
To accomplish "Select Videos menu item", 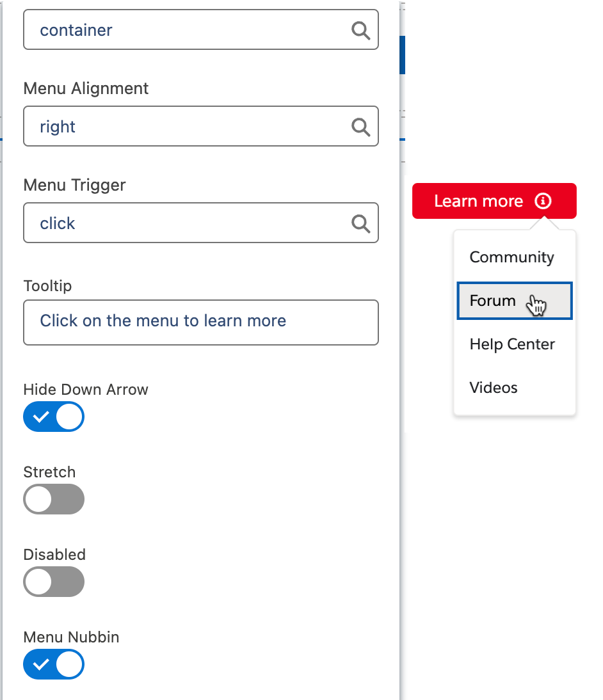I will 494,388.
